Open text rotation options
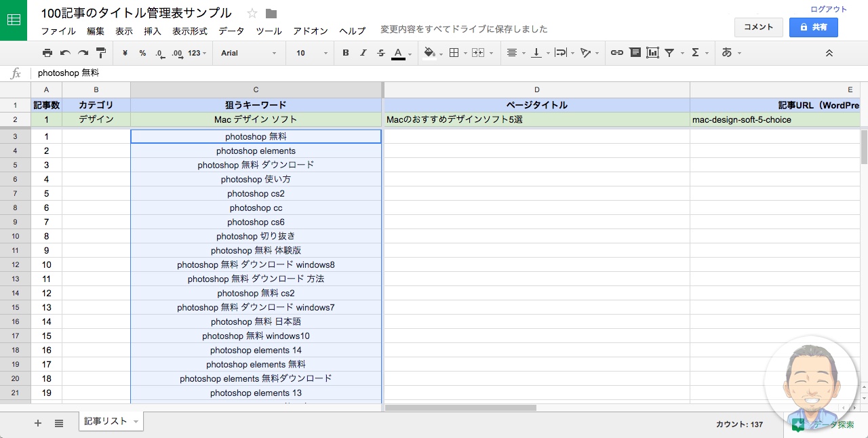This screenshot has height=438, width=868. (x=589, y=53)
